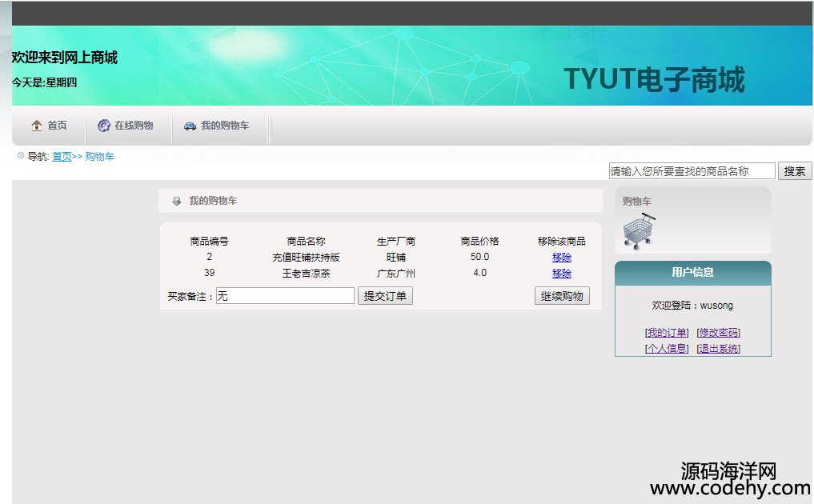Screen dimensions: 814x504
Task: Go to 我的购物车 menu item
Action: coord(224,126)
